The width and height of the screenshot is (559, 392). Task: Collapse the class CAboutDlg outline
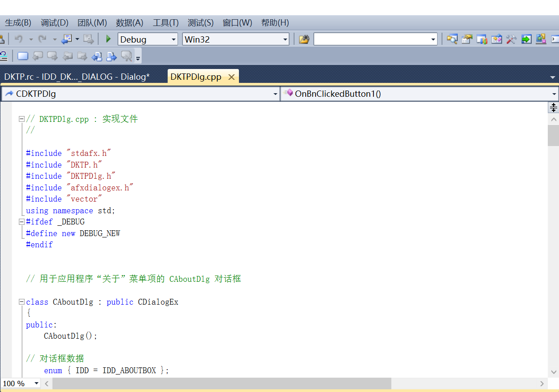point(21,302)
